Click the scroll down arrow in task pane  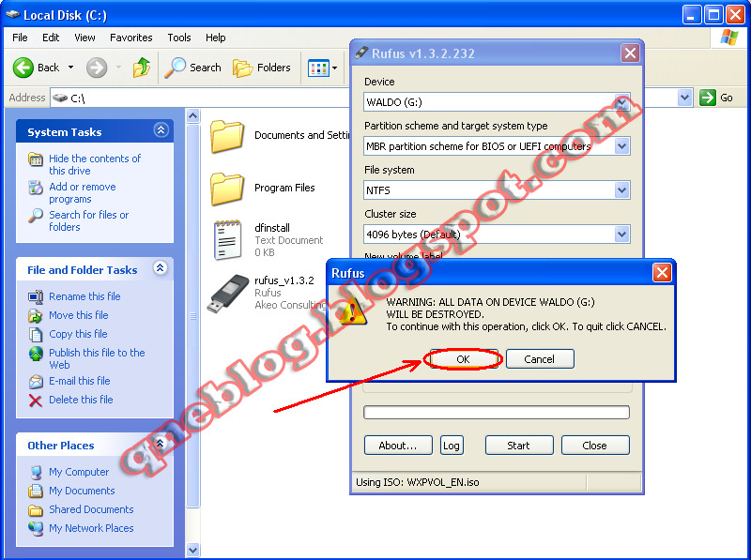coord(192,551)
